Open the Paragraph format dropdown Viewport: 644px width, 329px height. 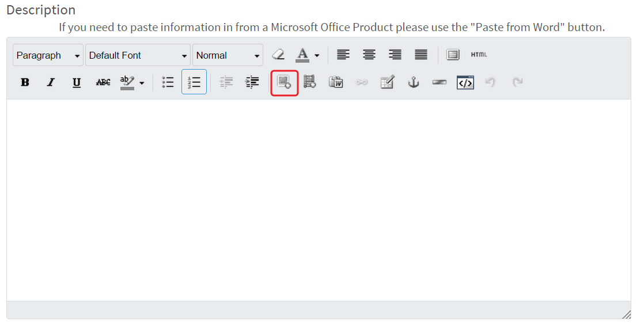pyautogui.click(x=48, y=55)
